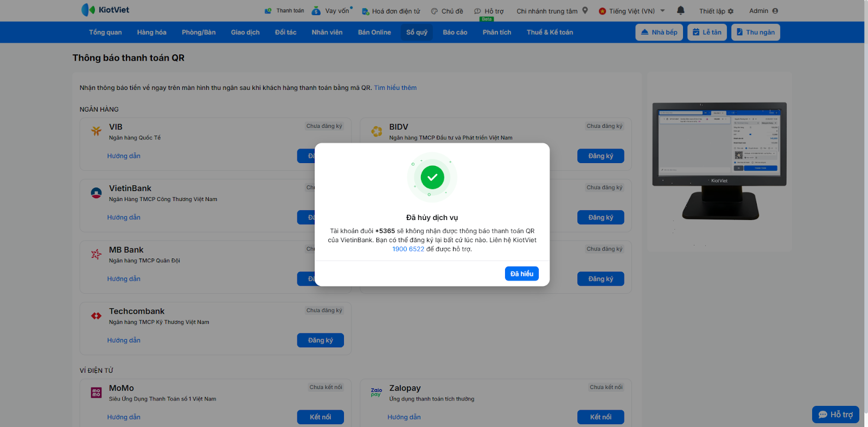
Task: Open Thiết lập settings gear
Action: [x=716, y=11]
